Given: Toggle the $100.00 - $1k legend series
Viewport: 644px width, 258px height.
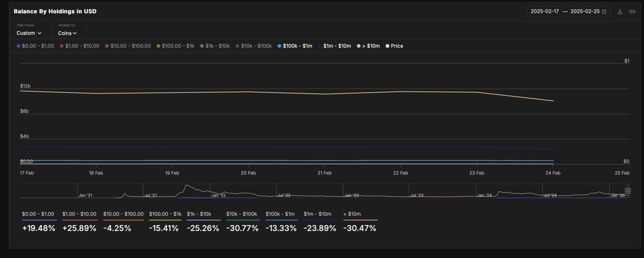Looking at the screenshot, I should (175, 46).
